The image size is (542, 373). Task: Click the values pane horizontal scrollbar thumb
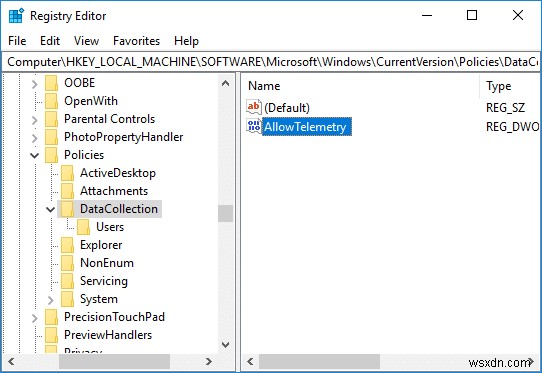[x=319, y=362]
